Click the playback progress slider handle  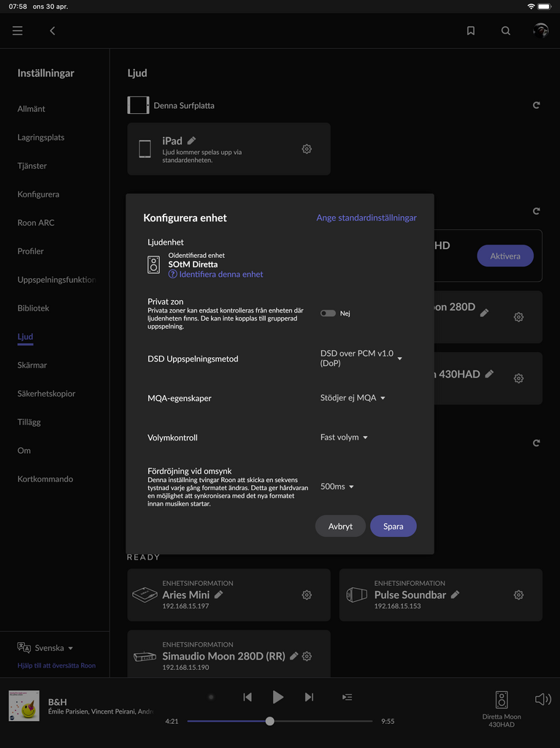coord(270,721)
